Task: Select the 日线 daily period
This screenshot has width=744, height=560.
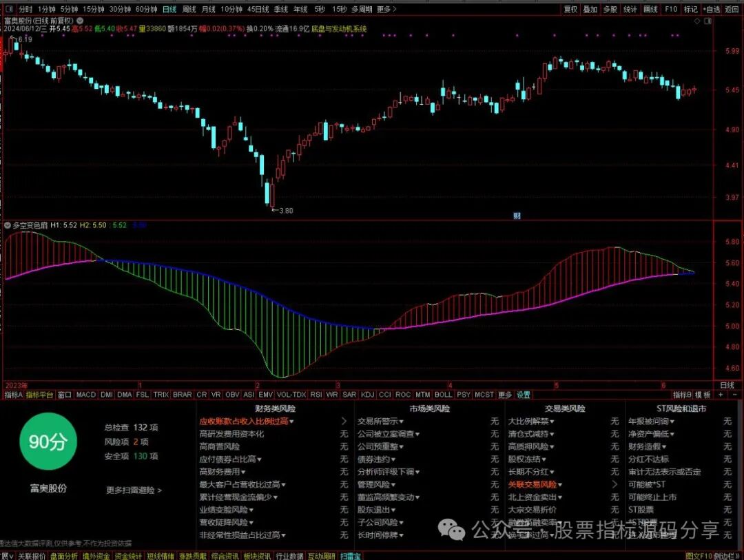Action: coord(169,9)
